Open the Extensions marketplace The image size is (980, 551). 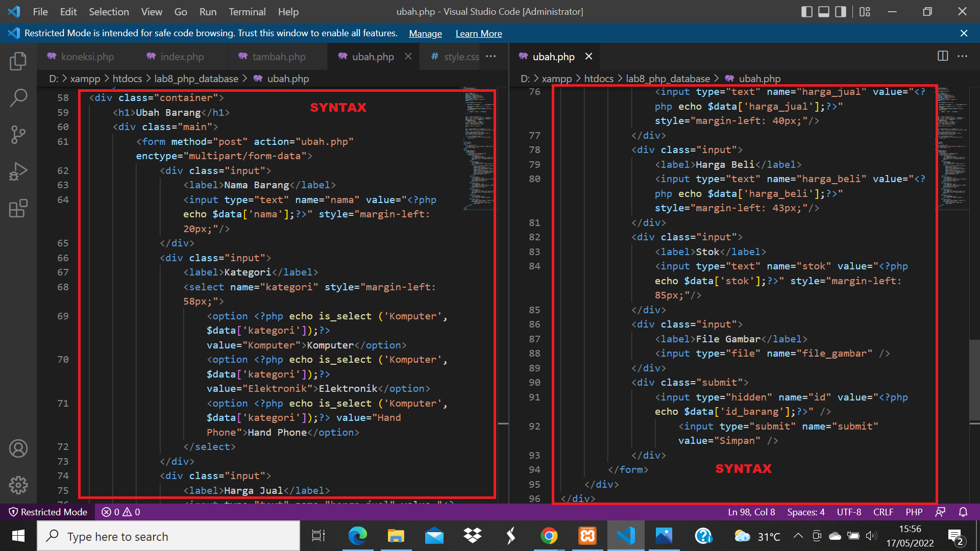18,209
